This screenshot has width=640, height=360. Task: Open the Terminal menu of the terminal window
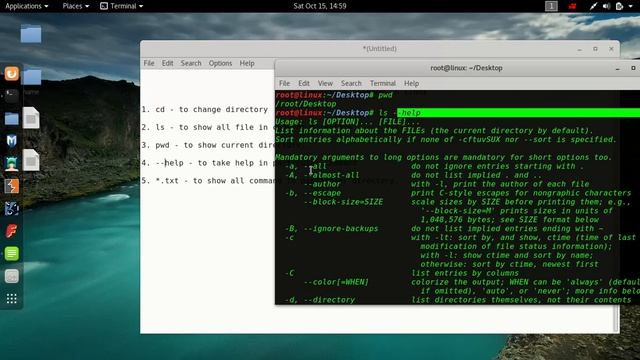click(383, 83)
